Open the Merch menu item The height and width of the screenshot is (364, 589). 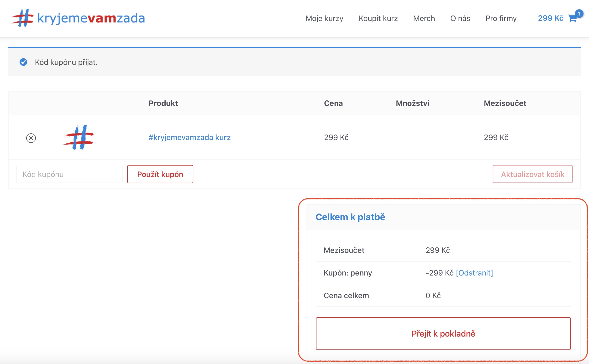pos(424,18)
